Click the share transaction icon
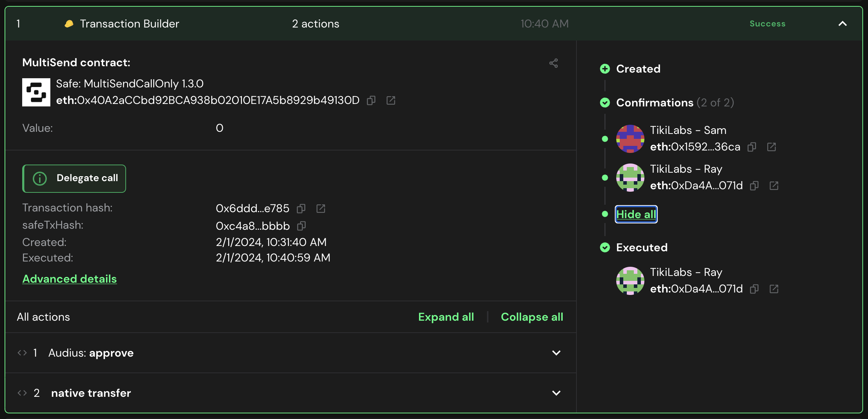The width and height of the screenshot is (868, 419). (x=554, y=63)
